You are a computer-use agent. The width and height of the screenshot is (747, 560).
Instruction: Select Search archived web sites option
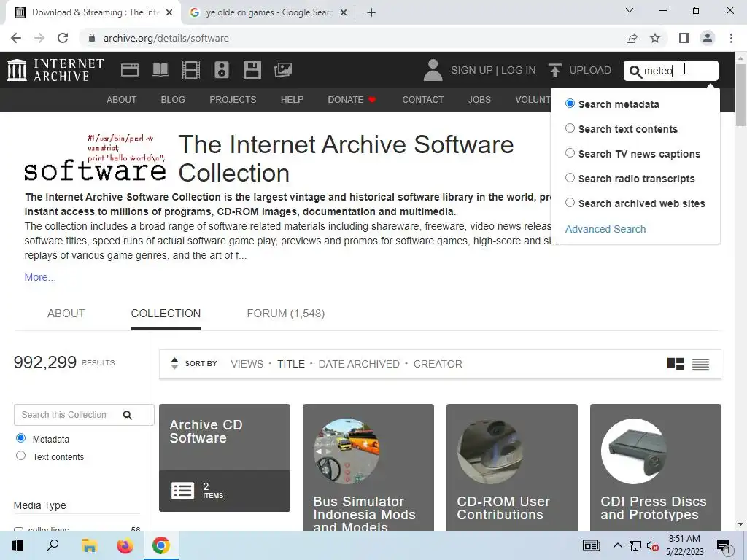(570, 203)
